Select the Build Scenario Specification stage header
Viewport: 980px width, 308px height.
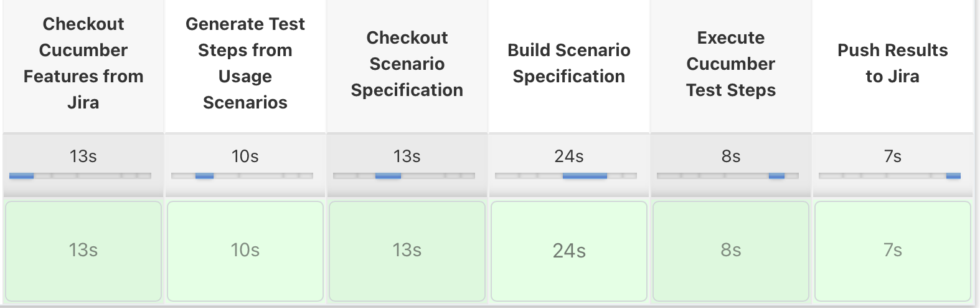(x=569, y=63)
